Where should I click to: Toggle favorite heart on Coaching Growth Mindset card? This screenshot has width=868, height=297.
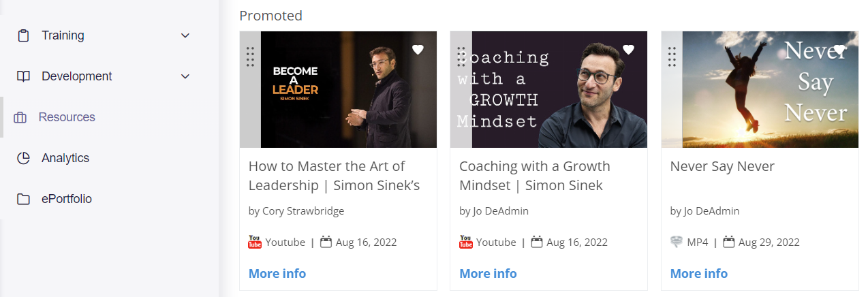pos(628,49)
